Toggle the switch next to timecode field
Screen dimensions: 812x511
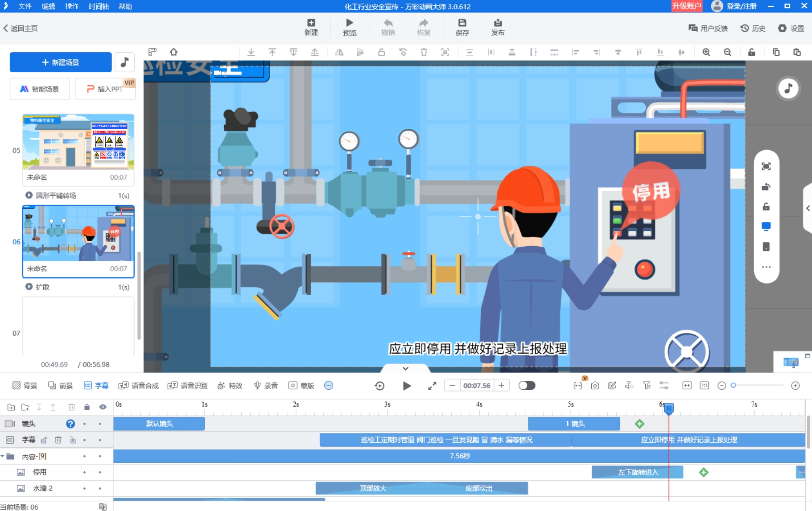[x=527, y=386]
